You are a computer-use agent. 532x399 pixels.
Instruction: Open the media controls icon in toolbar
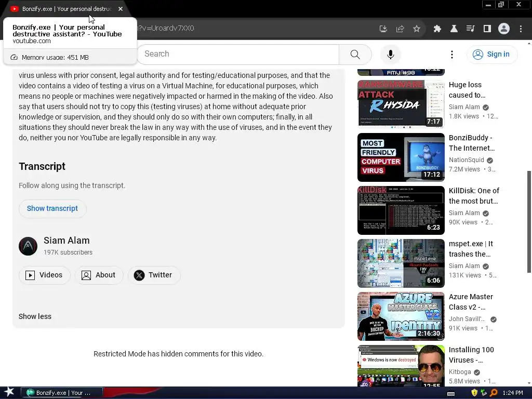coord(470,29)
